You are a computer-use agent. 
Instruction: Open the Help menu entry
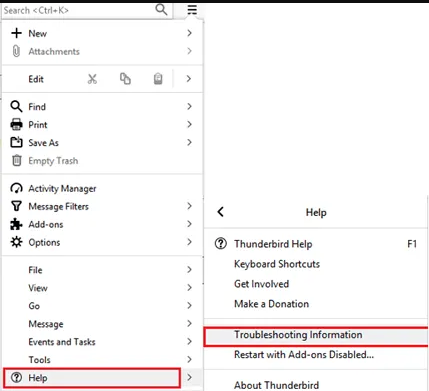click(x=102, y=378)
